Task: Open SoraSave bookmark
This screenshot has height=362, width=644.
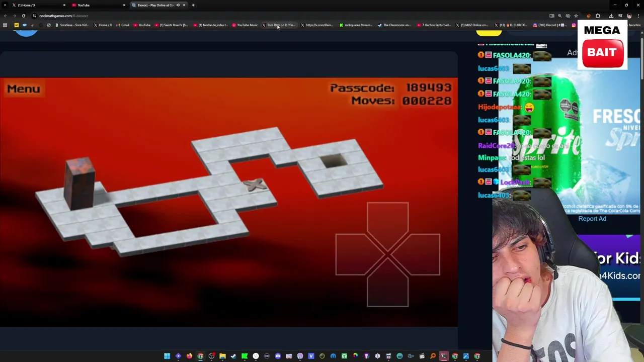Action: [72, 25]
